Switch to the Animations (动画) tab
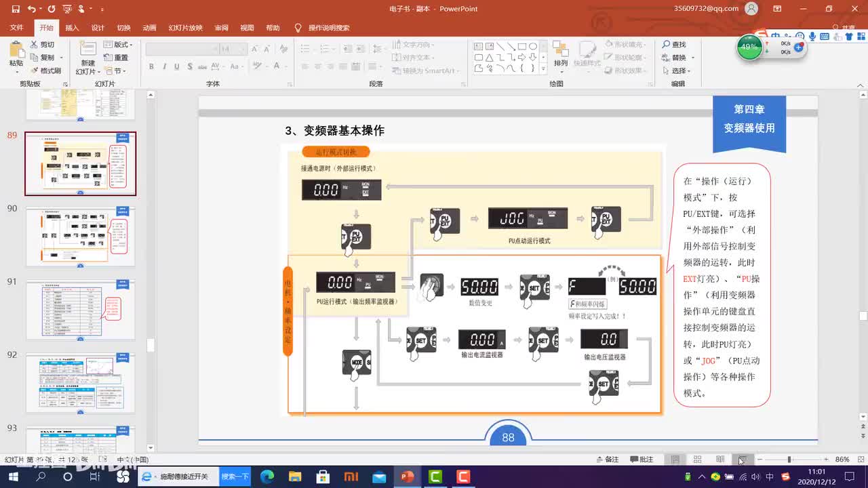The width and height of the screenshot is (868, 488). click(x=149, y=28)
